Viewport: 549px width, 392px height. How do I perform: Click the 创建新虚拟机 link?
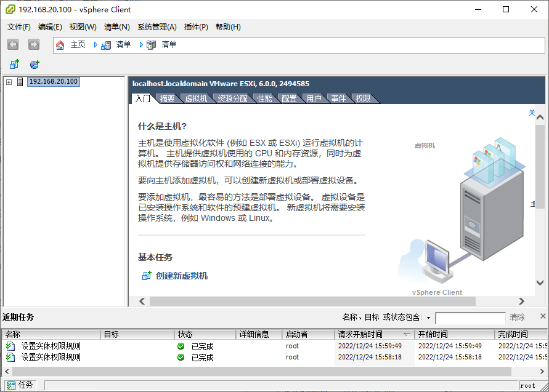click(x=183, y=277)
